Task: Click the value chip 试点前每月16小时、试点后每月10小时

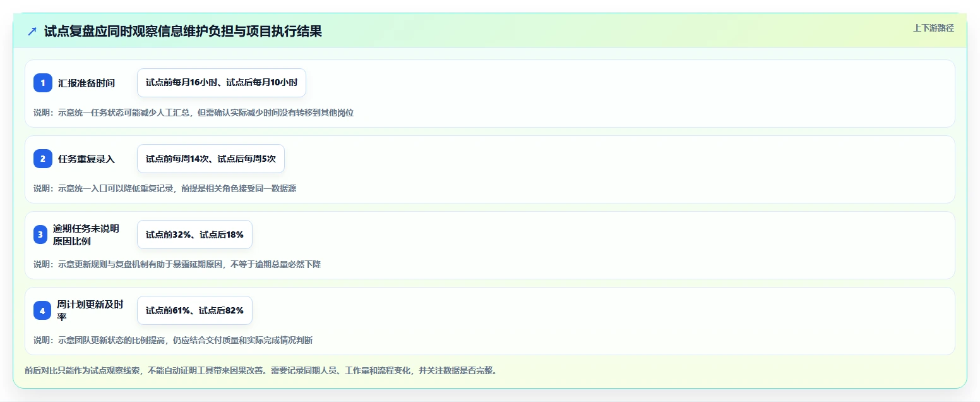Action: pyautogui.click(x=222, y=83)
